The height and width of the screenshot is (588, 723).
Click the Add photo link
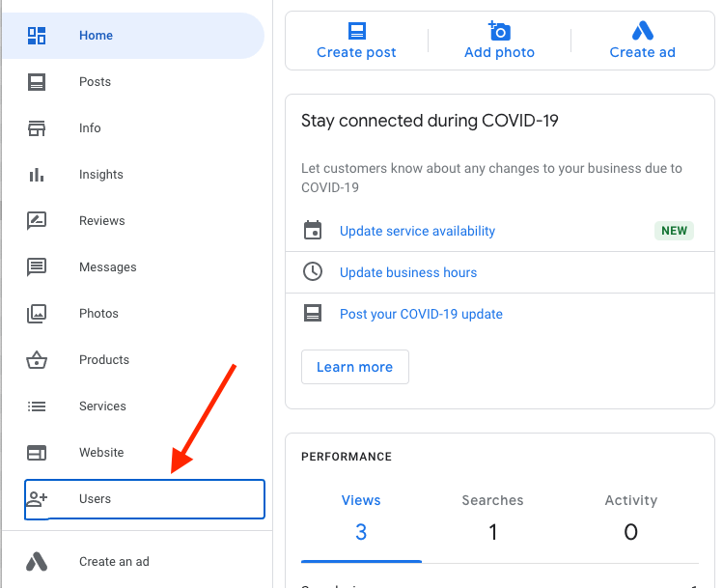(x=499, y=52)
